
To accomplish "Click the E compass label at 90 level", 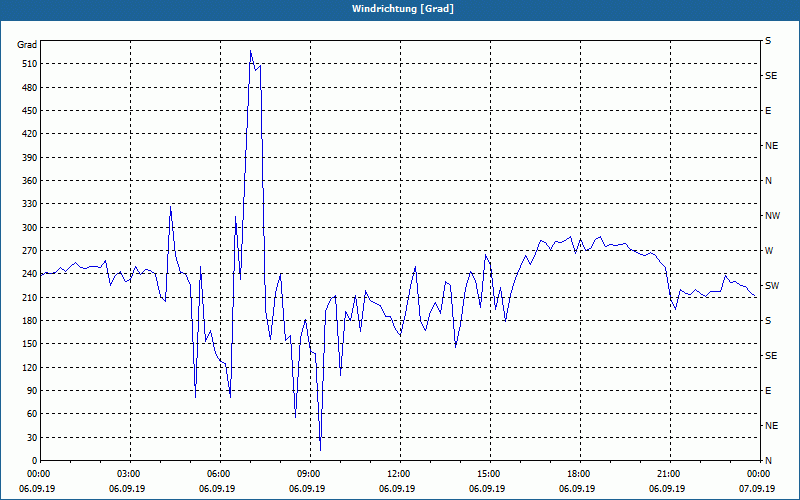I will 768,390.
